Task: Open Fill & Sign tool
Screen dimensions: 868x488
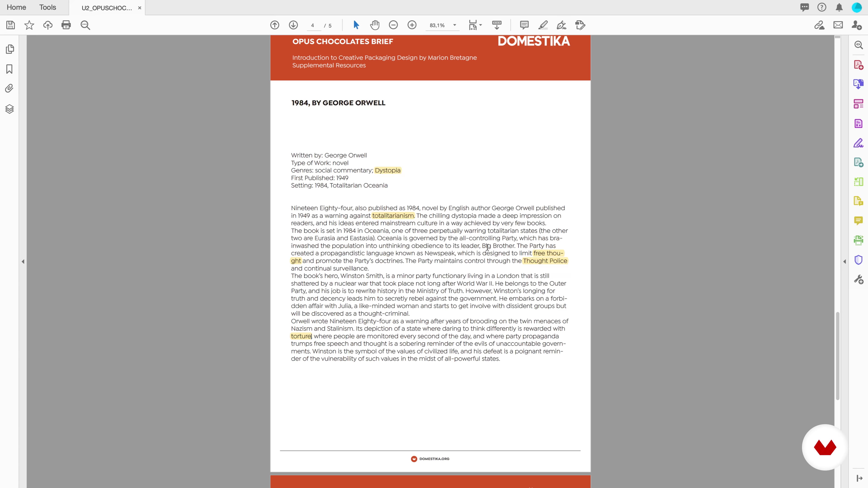Action: pyautogui.click(x=859, y=143)
